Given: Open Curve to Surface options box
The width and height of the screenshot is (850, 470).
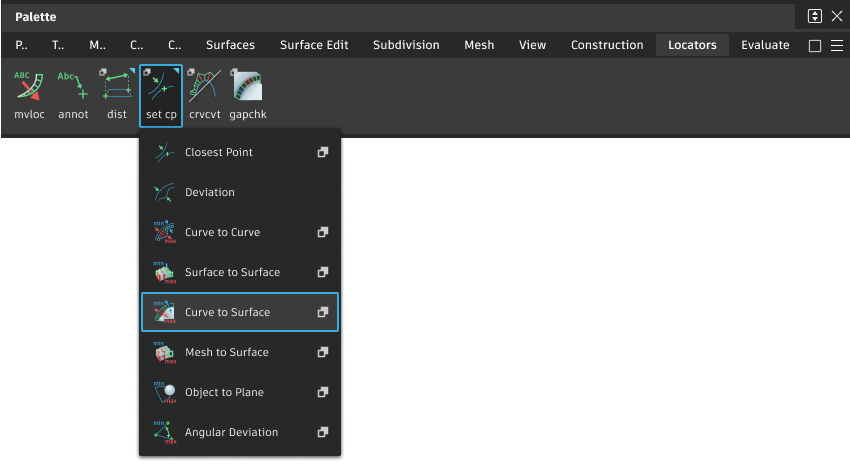Looking at the screenshot, I should click(322, 312).
